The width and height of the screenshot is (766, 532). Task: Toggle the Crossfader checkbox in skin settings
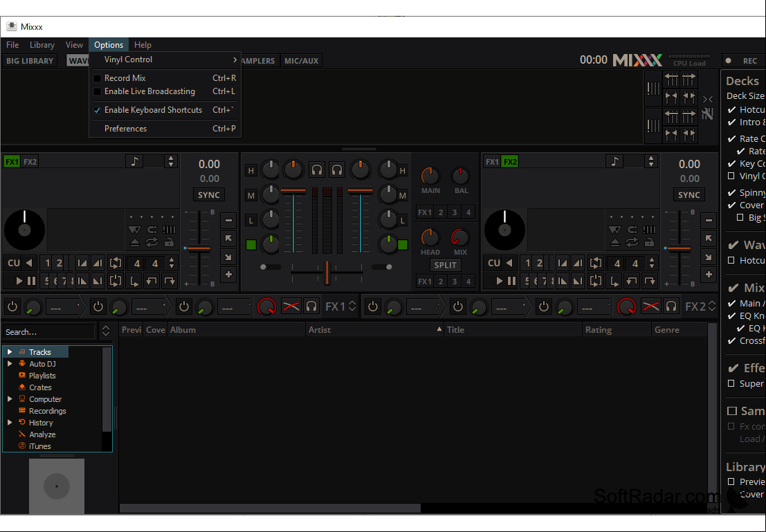731,340
